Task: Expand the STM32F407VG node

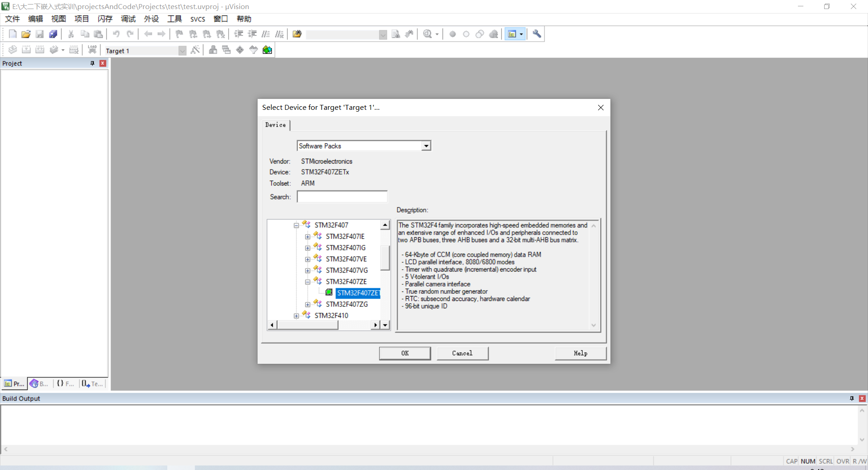Action: [307, 270]
